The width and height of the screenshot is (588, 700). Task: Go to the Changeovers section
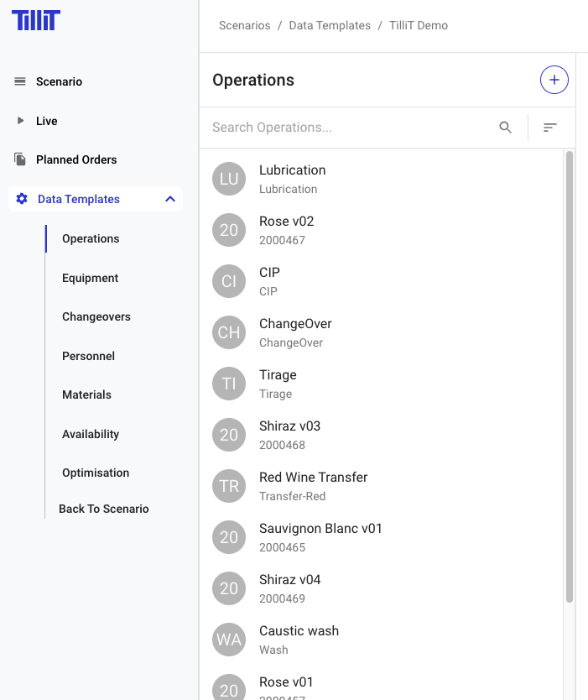tap(96, 316)
